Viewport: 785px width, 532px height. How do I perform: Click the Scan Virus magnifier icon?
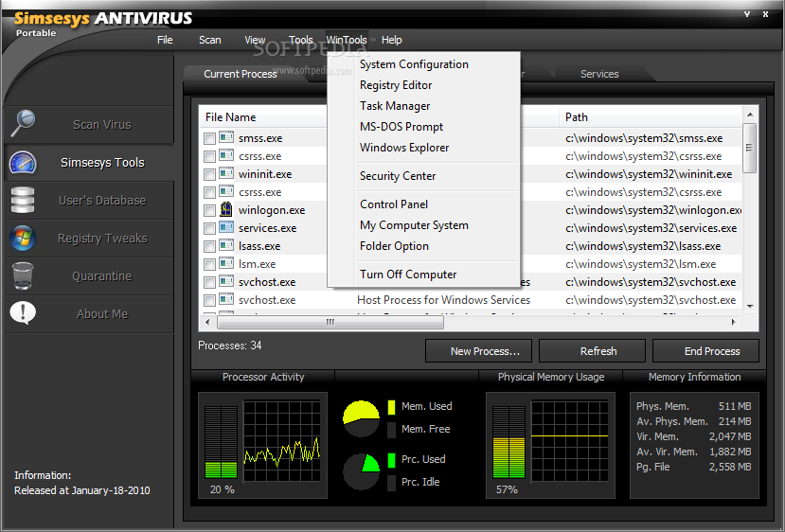(x=23, y=123)
